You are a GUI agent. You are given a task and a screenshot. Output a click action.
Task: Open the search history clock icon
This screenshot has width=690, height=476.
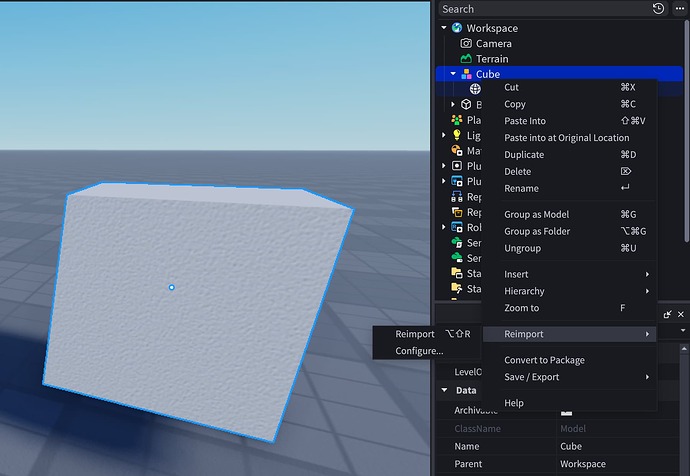pos(658,8)
